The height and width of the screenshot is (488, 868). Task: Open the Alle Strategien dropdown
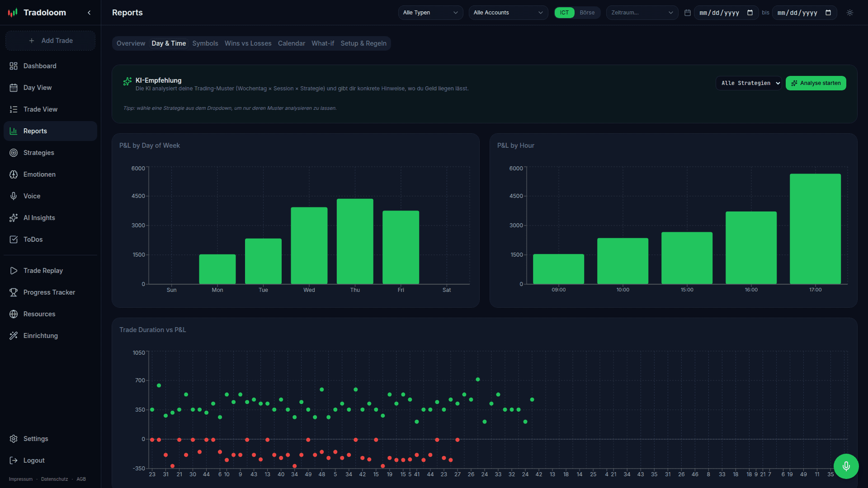point(749,83)
